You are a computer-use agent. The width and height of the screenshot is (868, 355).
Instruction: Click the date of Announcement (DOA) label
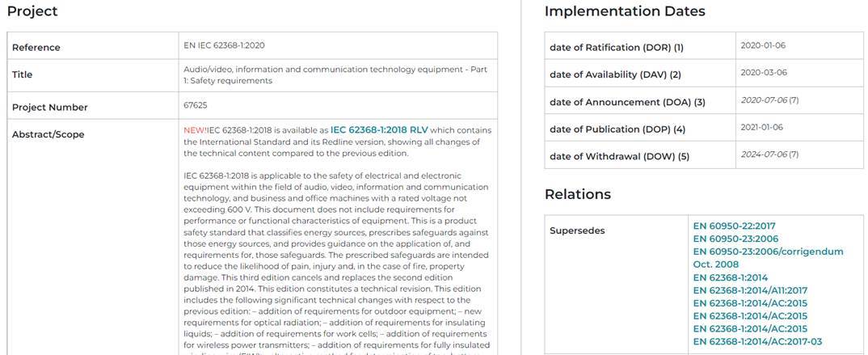tap(627, 102)
